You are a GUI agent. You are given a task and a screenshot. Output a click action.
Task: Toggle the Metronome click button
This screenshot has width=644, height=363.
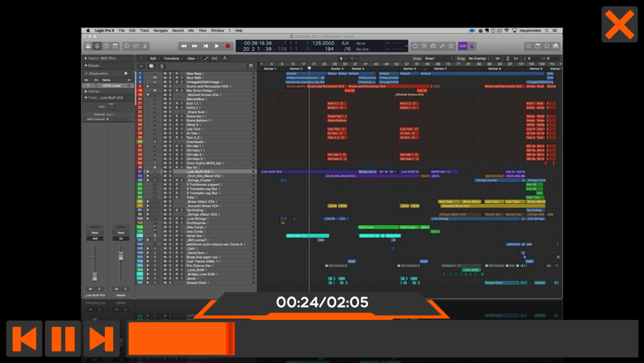point(471,46)
